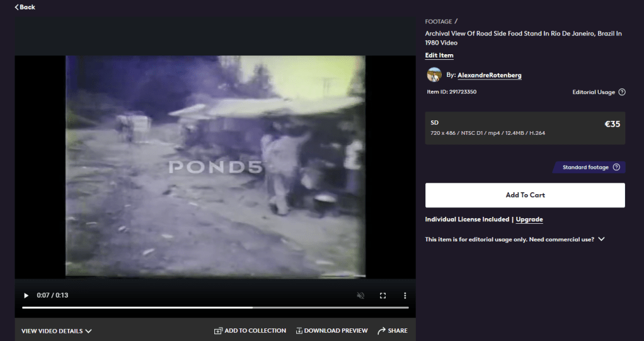Click the Standard footage info icon

616,168
